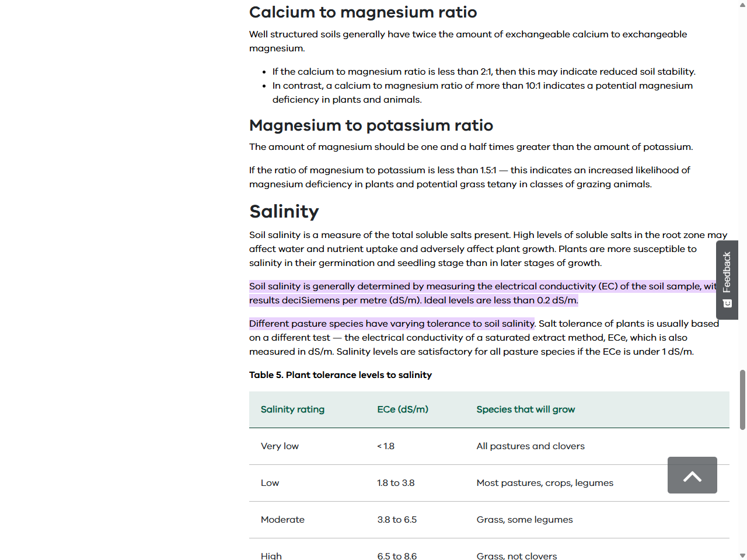Image resolution: width=747 pixels, height=560 pixels.
Task: Click the 'Salinity' heading
Action: click(x=284, y=211)
